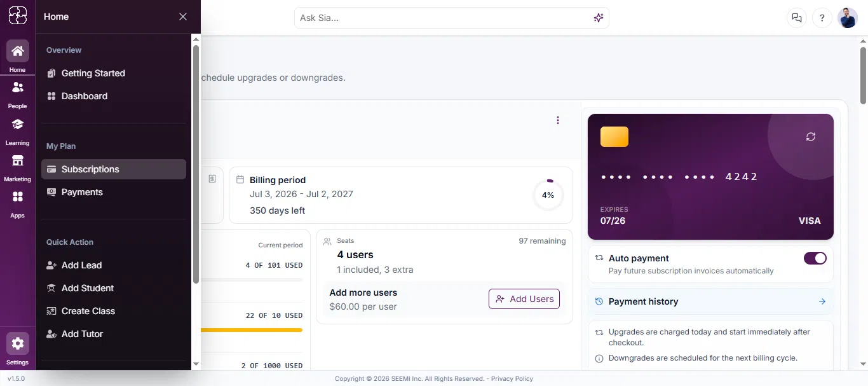Click the navigation panel scrollbar
The image size is (868, 386).
(x=196, y=164)
